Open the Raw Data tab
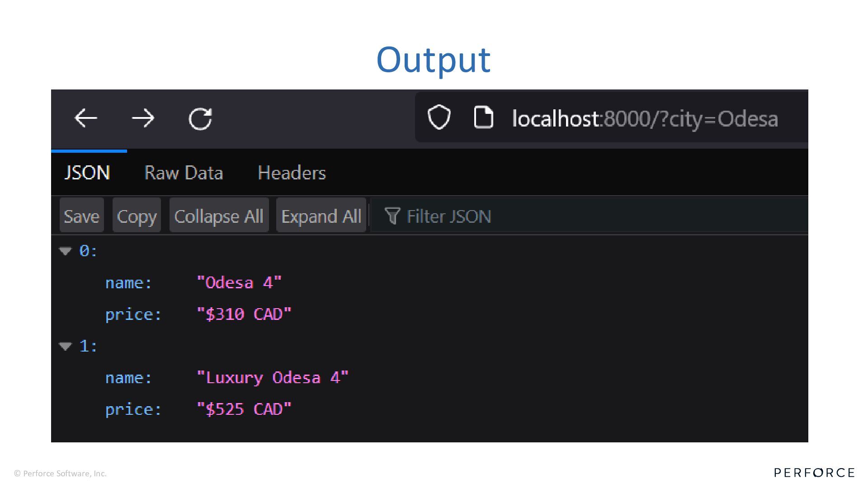 click(x=184, y=173)
